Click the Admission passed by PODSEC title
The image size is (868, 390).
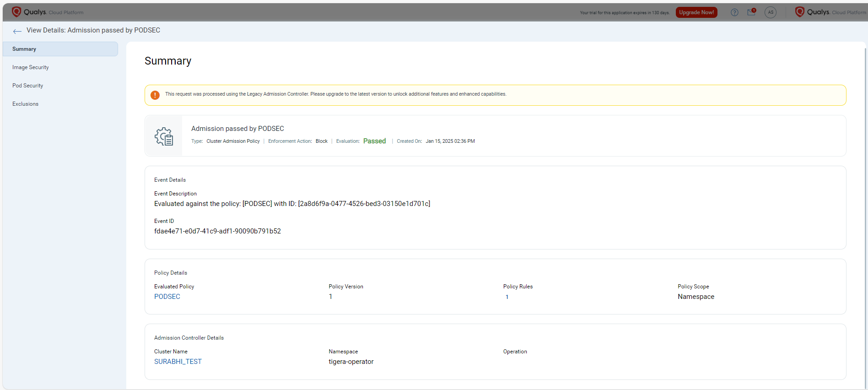click(237, 129)
